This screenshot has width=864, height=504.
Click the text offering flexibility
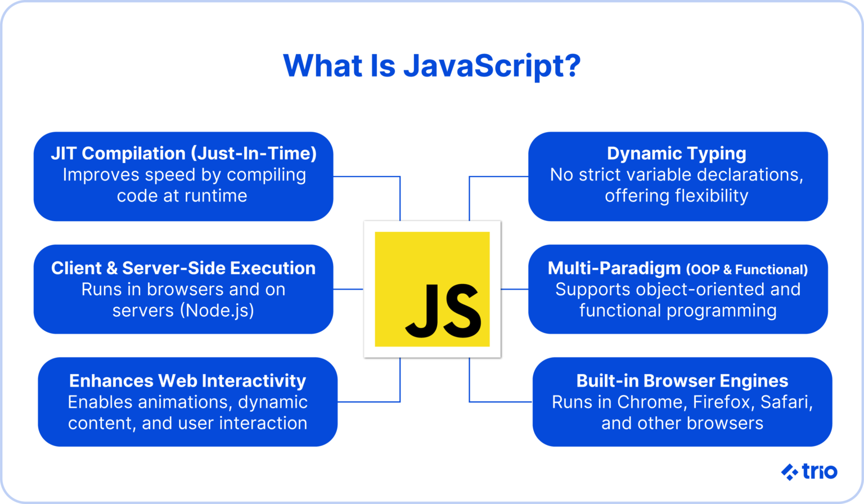676,197
